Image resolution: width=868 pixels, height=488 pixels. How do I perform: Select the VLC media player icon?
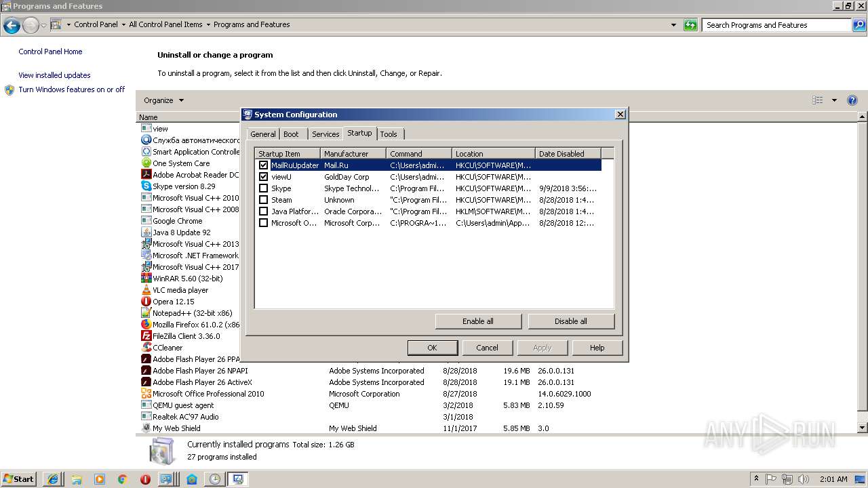(146, 290)
